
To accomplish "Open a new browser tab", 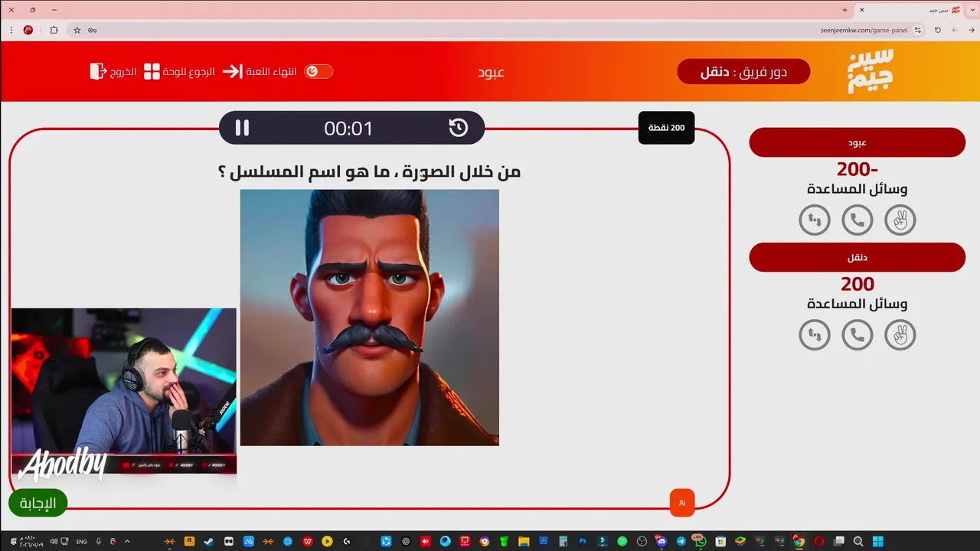I will [x=845, y=10].
